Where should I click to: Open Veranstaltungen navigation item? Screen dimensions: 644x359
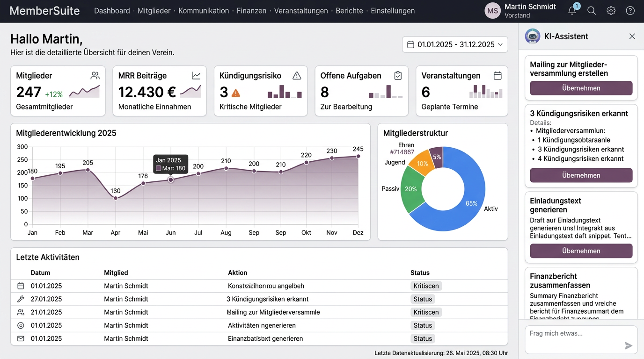coord(301,11)
